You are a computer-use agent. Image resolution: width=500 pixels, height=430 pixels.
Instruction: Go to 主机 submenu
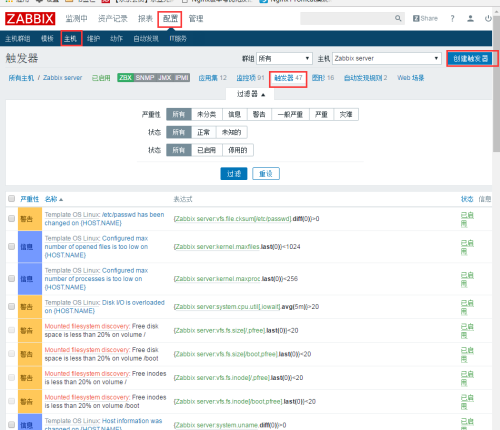(x=71, y=39)
